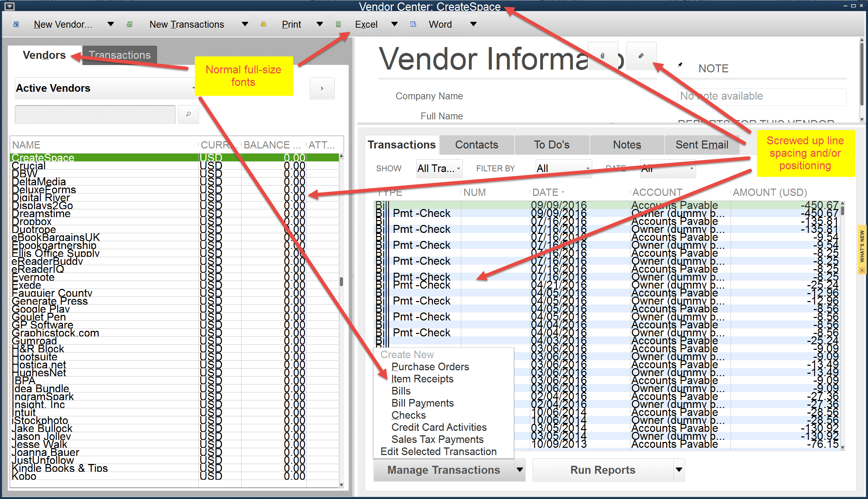868x499 pixels.
Task: Select the Dropbox vendor row
Action: (x=174, y=221)
